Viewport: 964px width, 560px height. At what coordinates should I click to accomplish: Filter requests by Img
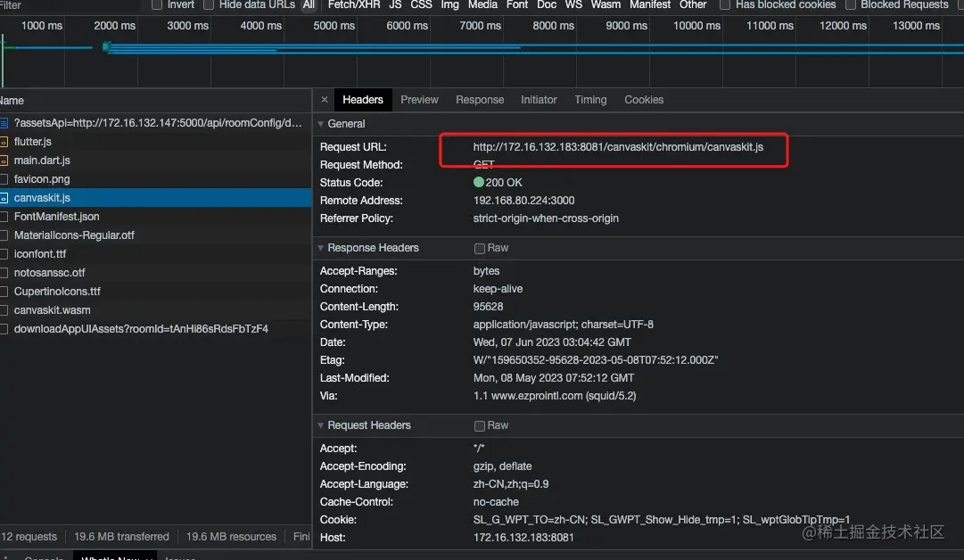[449, 5]
